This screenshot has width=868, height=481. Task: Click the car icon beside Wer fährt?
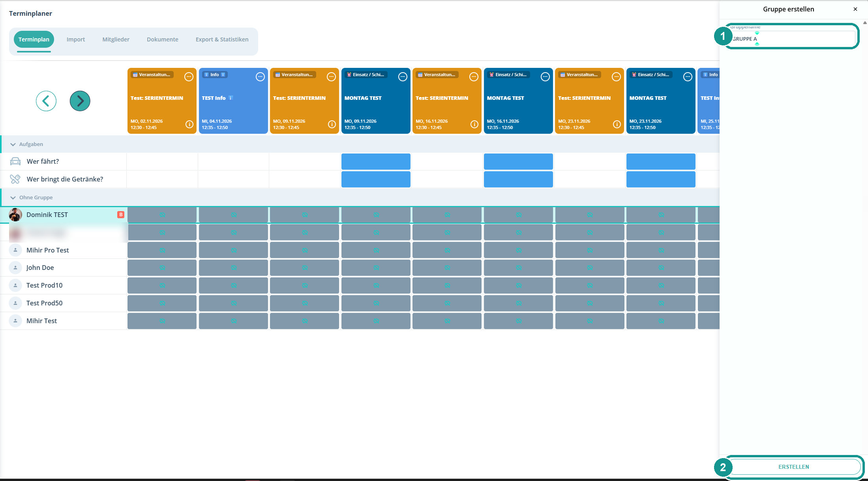pos(15,161)
